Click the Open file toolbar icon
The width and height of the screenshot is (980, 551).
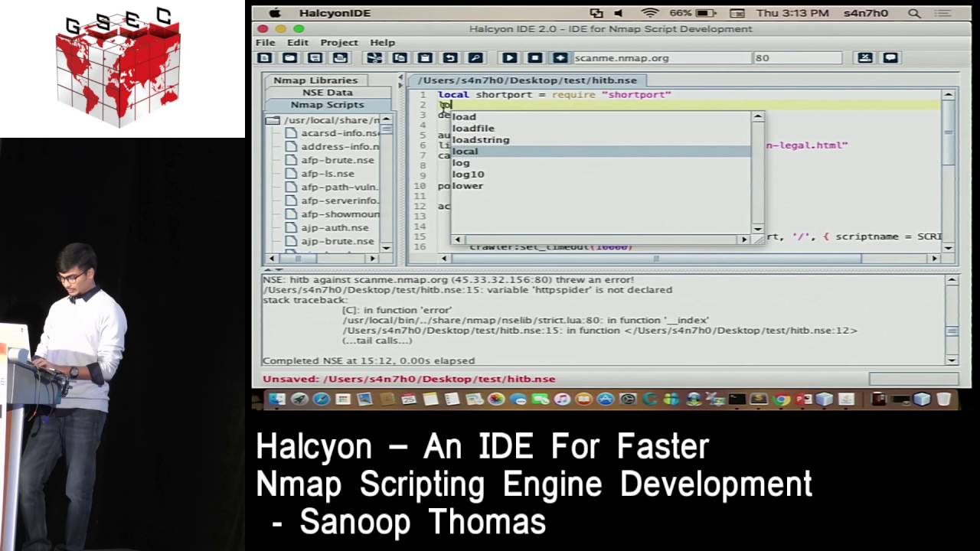[290, 57]
